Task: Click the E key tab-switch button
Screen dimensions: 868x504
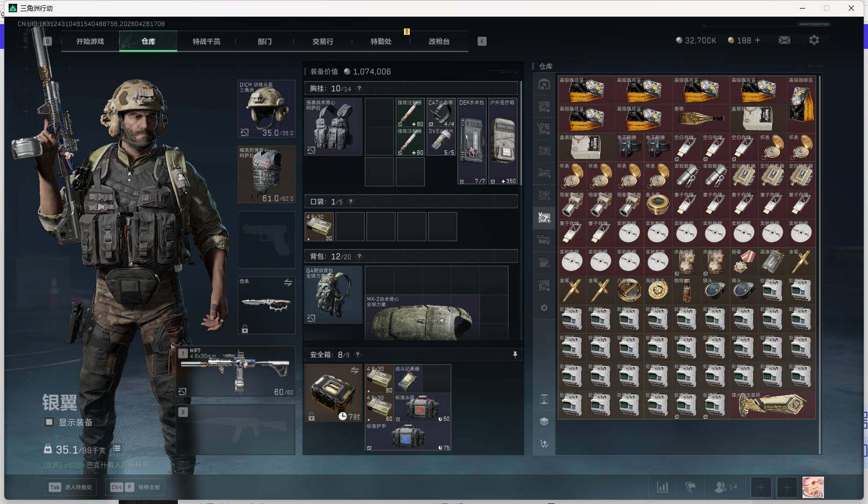Action: 482,41
